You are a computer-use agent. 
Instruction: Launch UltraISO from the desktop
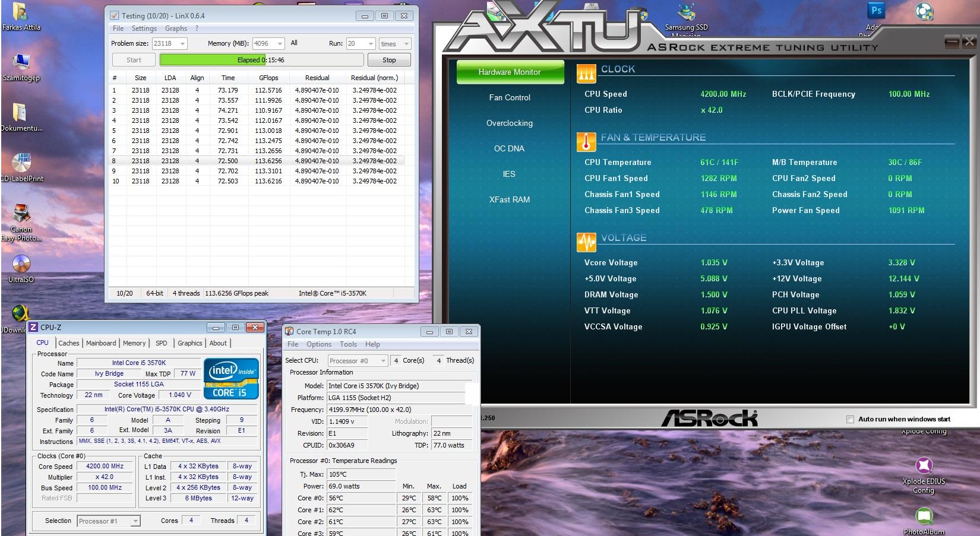[x=21, y=269]
